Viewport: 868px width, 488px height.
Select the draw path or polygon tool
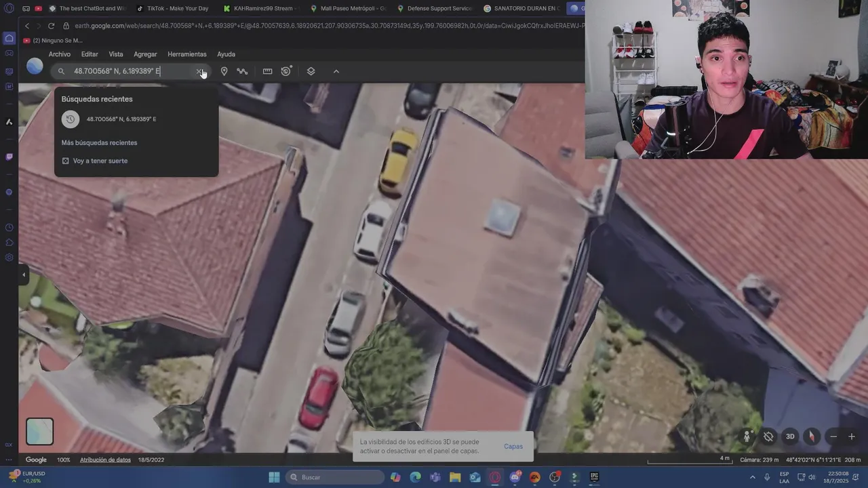pyautogui.click(x=242, y=71)
